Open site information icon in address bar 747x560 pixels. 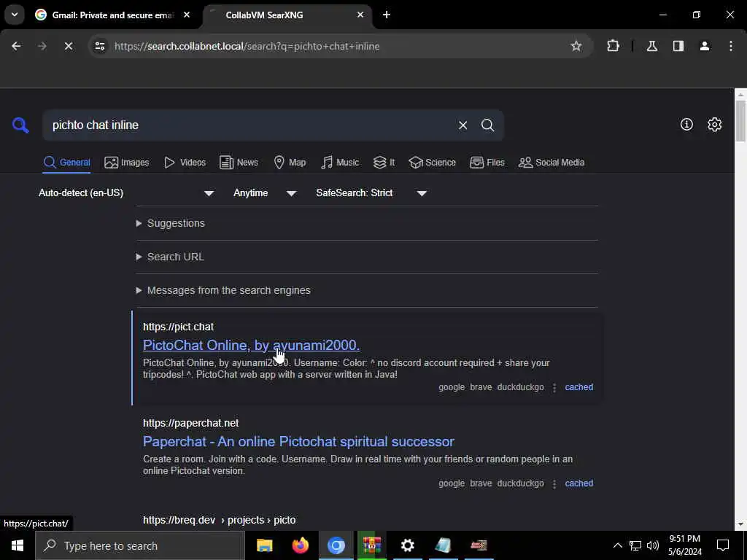(99, 46)
